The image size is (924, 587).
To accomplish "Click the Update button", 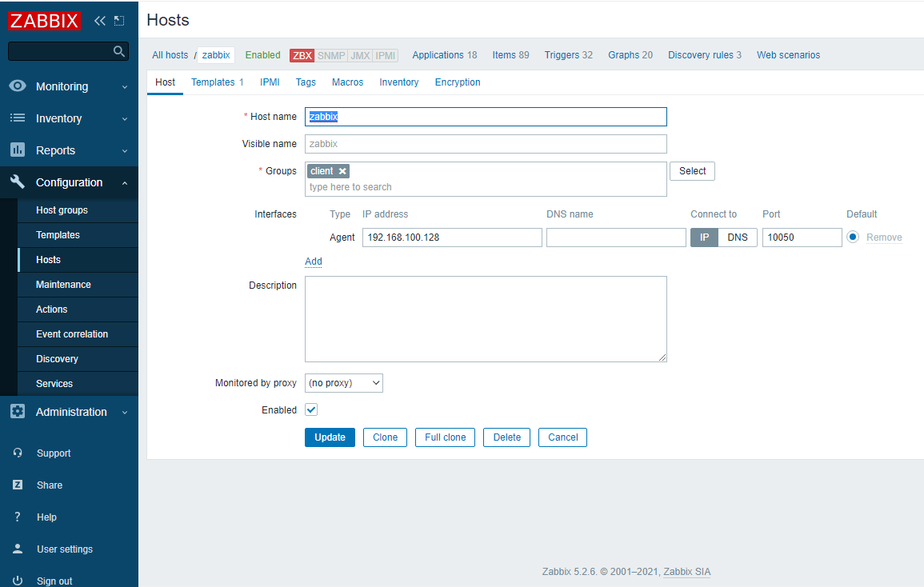I will click(x=330, y=437).
